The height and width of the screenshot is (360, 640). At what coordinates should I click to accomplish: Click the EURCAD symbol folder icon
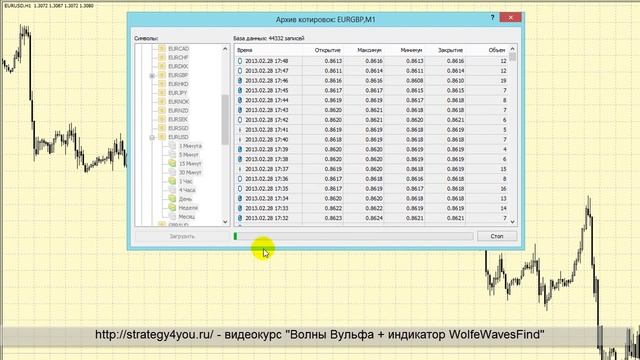[x=162, y=49]
